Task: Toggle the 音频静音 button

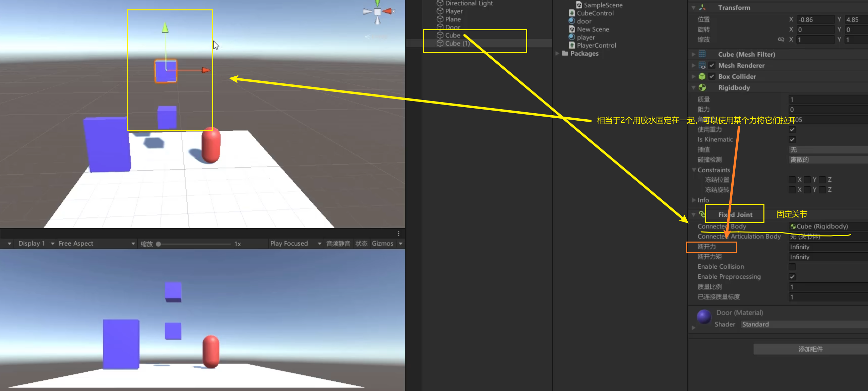Action: tap(338, 244)
